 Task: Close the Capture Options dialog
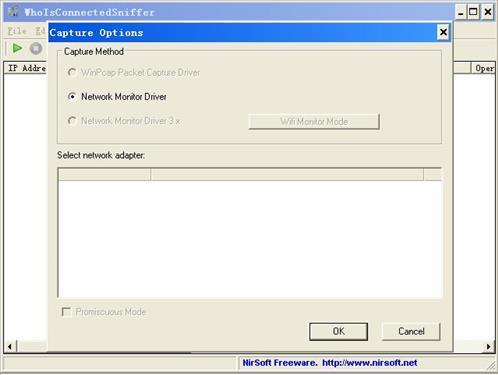point(443,32)
